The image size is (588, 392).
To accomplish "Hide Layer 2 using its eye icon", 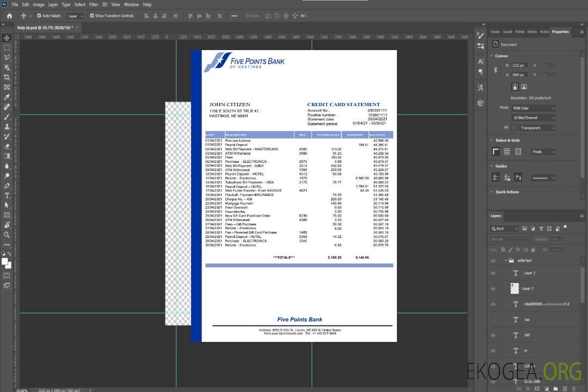I will (493, 273).
